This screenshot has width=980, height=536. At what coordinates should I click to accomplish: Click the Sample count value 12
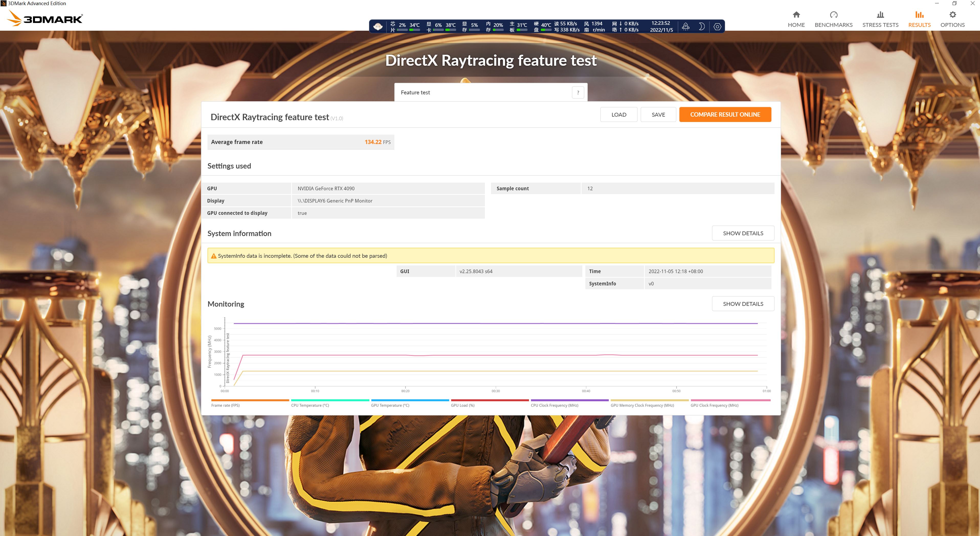tap(590, 188)
